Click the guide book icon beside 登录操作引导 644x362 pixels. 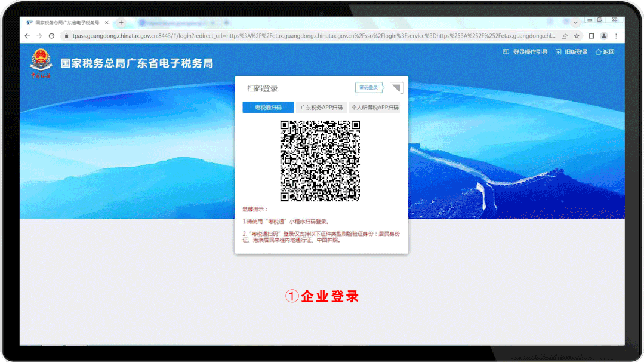pyautogui.click(x=506, y=52)
